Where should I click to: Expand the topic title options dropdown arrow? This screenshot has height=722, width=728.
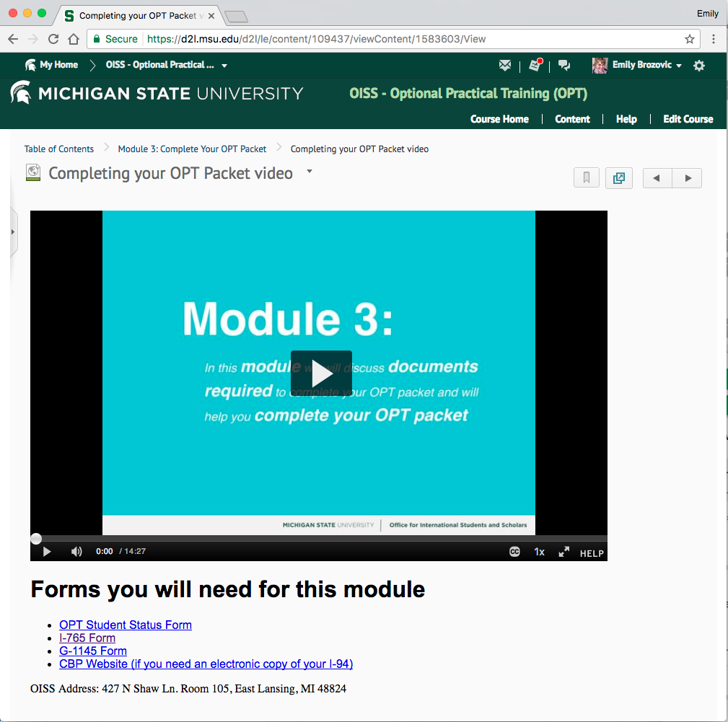point(310,172)
